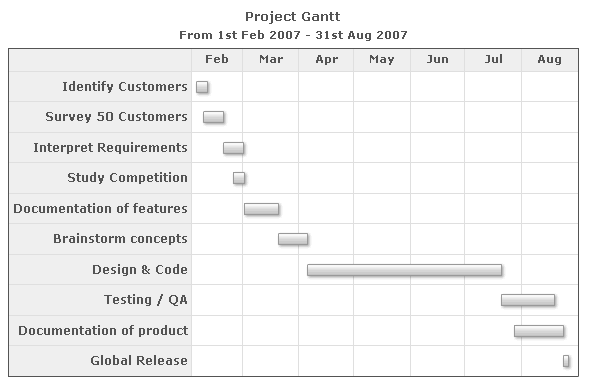The height and width of the screenshot is (387, 589).
Task: Click the long Design & Code bar
Action: 405,270
